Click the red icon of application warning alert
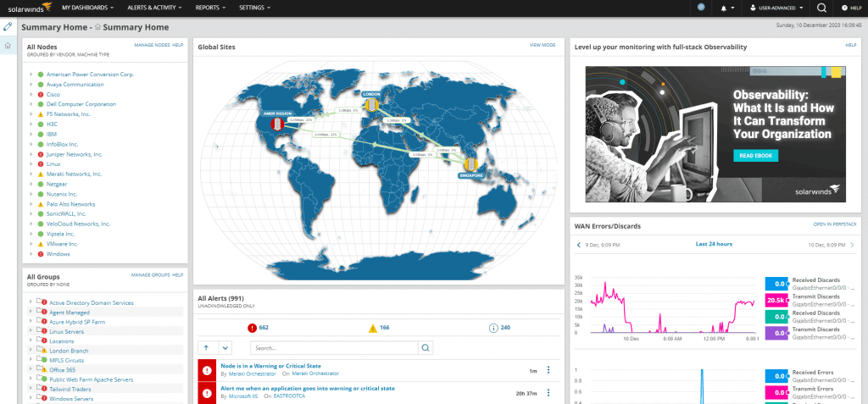868x404 pixels. [x=208, y=393]
